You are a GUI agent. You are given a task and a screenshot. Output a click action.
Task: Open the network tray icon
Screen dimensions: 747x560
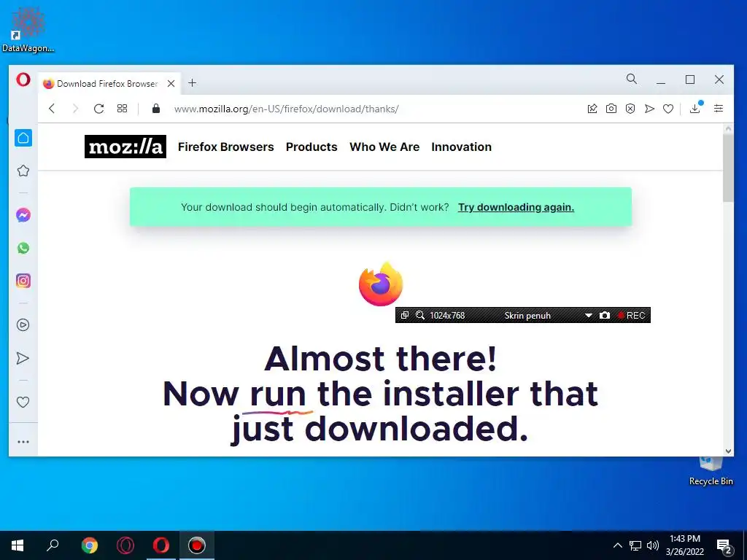click(635, 545)
